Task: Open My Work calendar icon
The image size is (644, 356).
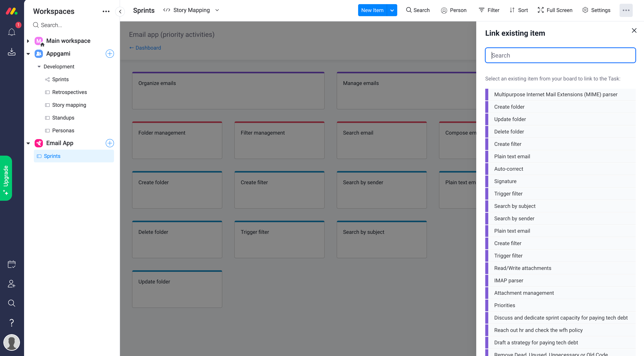Action: point(11,264)
